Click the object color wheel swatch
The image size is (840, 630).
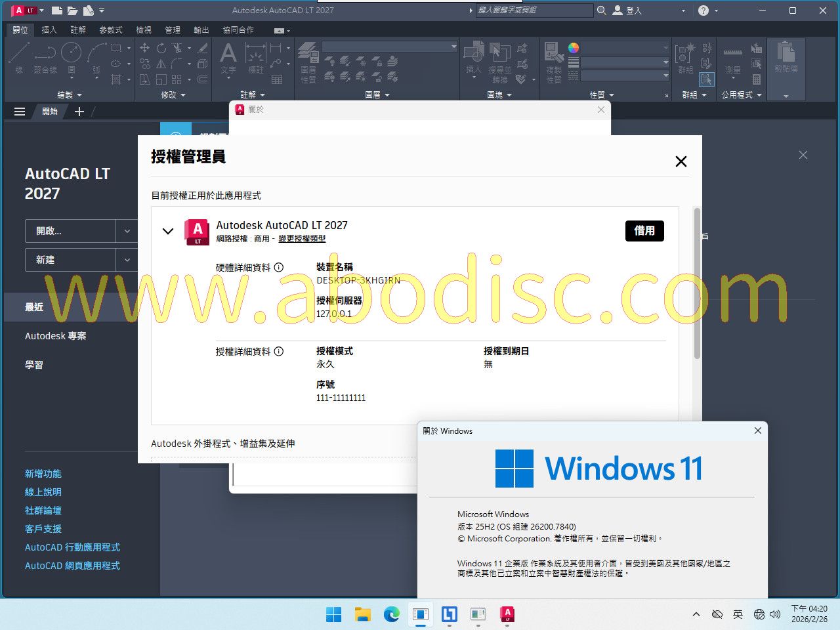click(574, 48)
